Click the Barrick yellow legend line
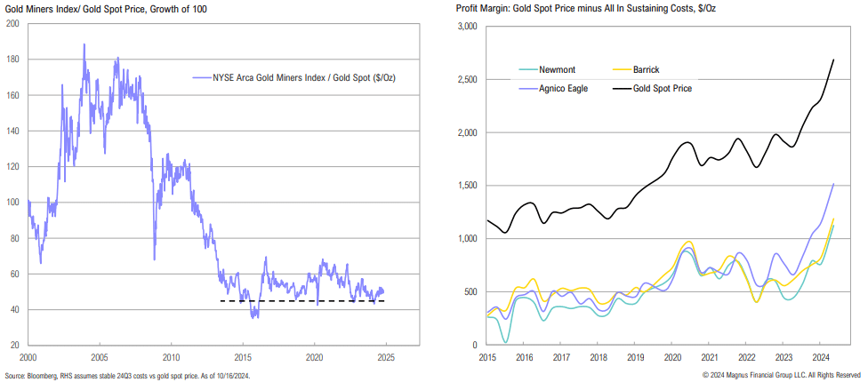 [x=624, y=68]
